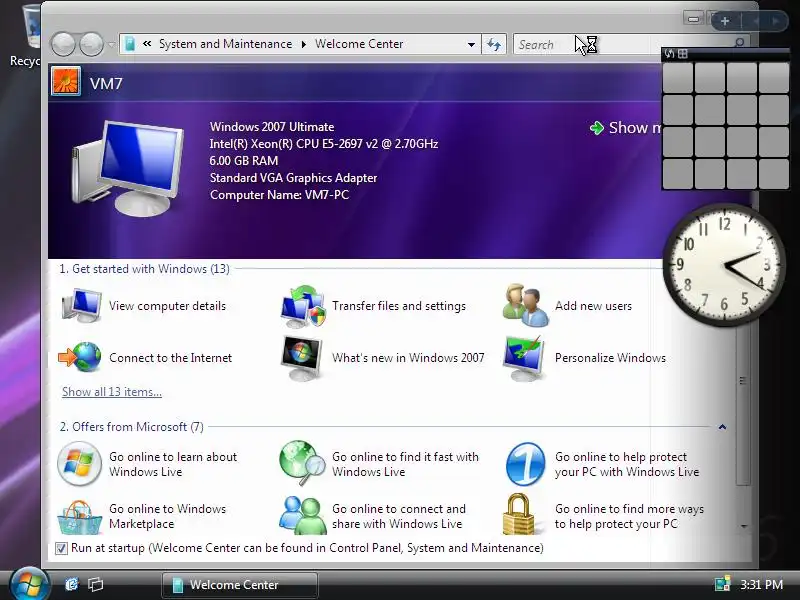The image size is (800, 600).
Task: Click the puzzle gadget grid icon
Action: pos(683,54)
